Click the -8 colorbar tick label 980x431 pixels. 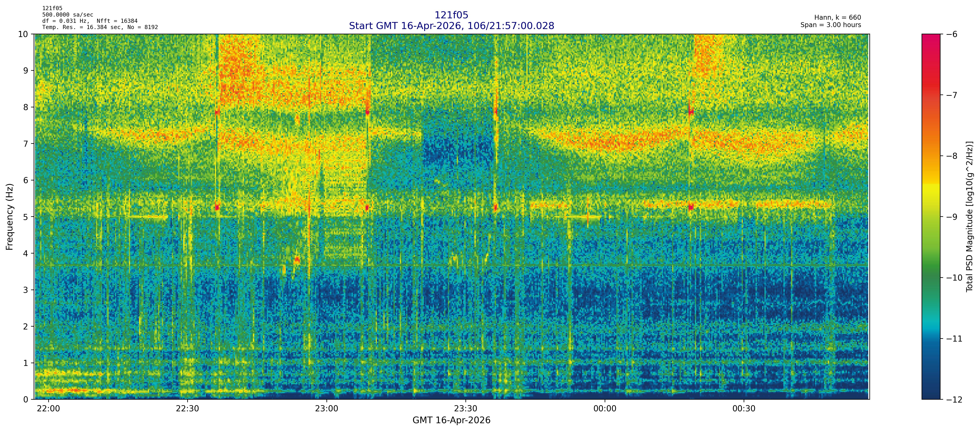(951, 156)
